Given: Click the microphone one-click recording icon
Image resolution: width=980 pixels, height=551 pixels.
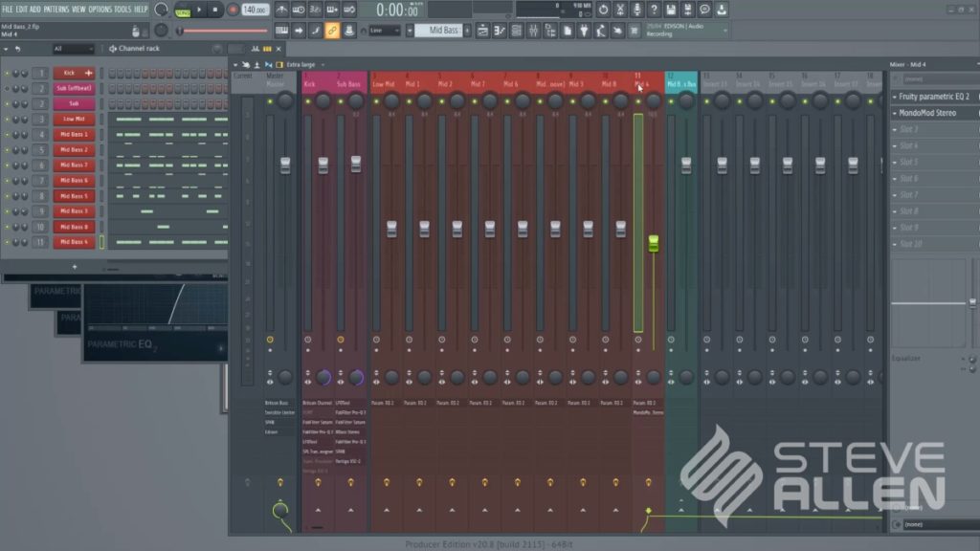Looking at the screenshot, I should click(x=636, y=10).
